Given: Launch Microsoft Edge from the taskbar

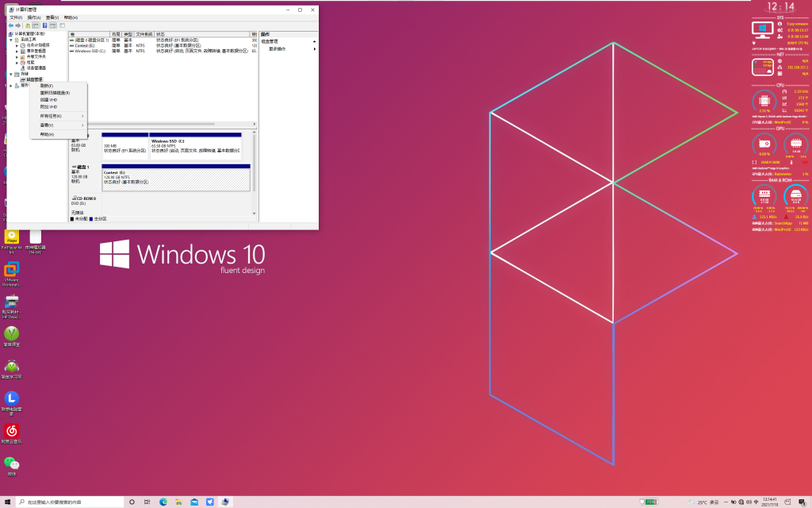Looking at the screenshot, I should [163, 502].
